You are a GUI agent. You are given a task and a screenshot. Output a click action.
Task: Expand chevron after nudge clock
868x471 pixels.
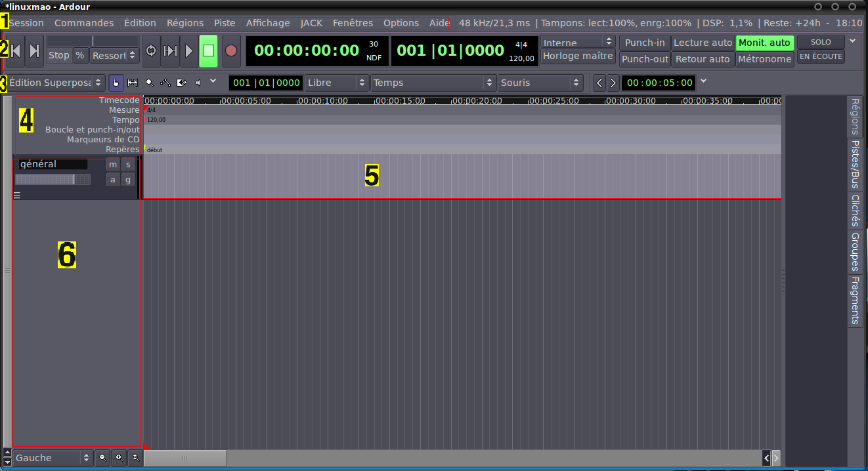[704, 81]
